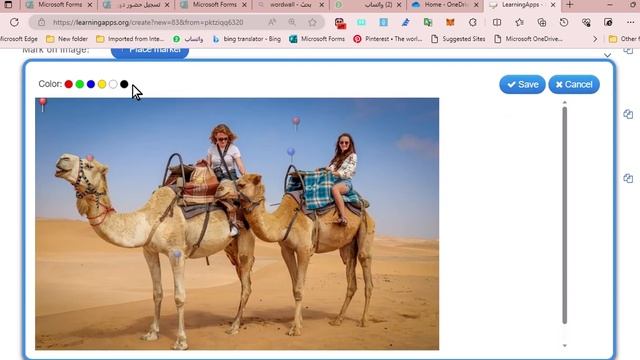Open the MetaMask fox extension
The height and width of the screenshot is (360, 640).
coord(450,22)
